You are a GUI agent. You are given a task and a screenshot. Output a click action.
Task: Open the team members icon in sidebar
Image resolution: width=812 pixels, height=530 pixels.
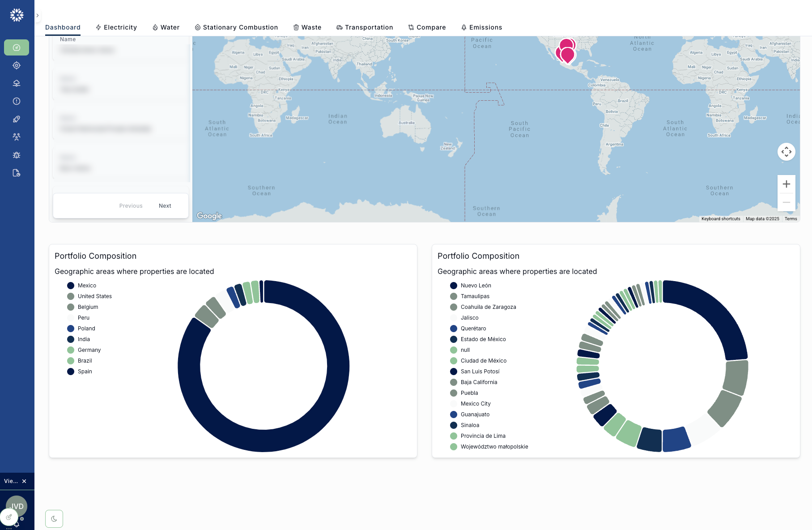coord(17,137)
